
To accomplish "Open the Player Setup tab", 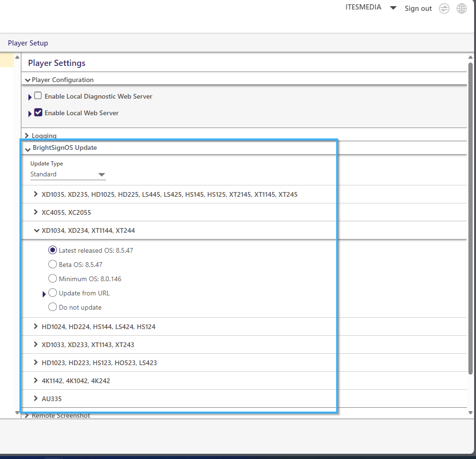I will click(28, 43).
